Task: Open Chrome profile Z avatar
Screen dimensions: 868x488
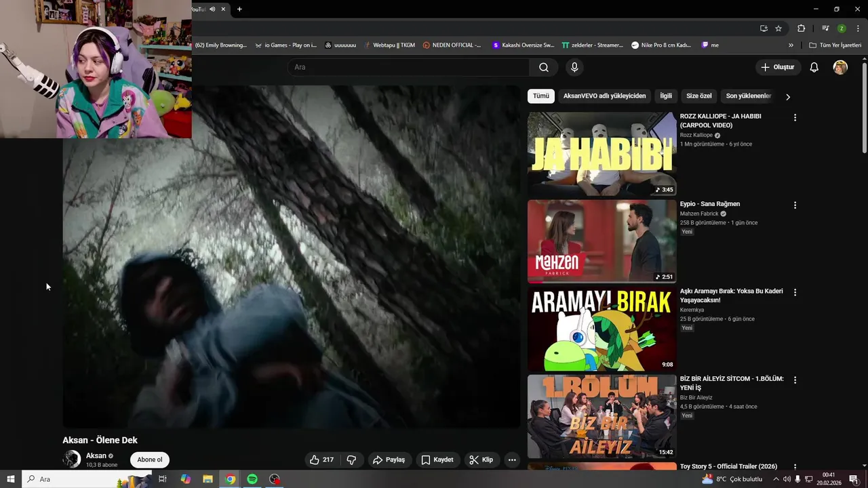Action: pyautogui.click(x=842, y=28)
